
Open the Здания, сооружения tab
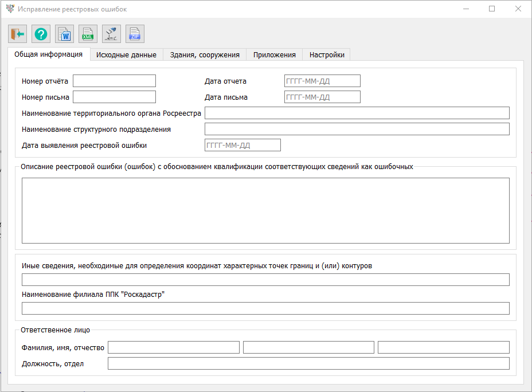(205, 55)
